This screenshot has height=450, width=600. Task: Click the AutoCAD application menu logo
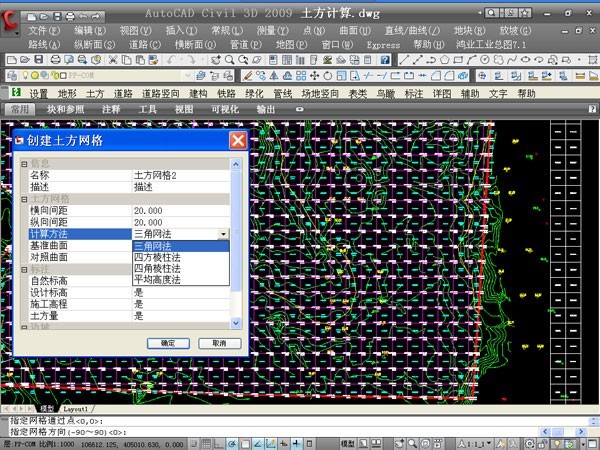coord(11,24)
